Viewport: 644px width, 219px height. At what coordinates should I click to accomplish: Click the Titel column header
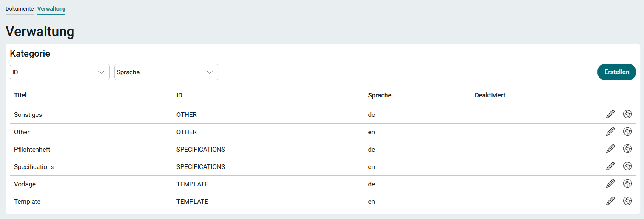click(x=20, y=95)
